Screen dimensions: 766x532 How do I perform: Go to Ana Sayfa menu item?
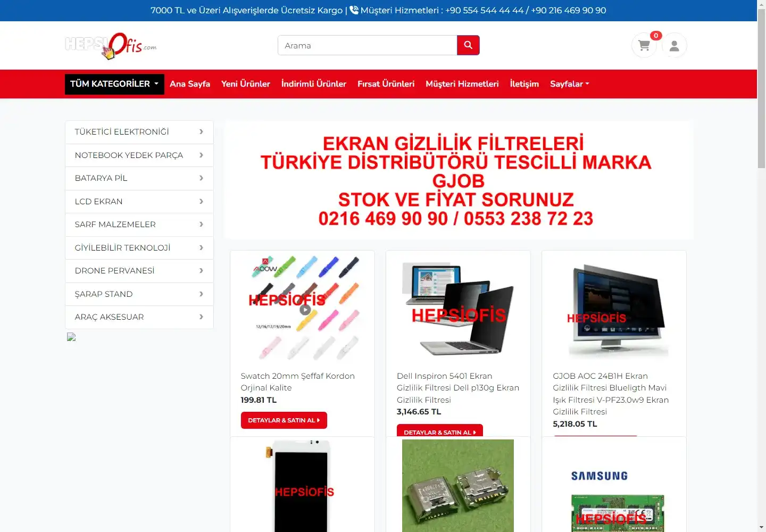point(190,84)
